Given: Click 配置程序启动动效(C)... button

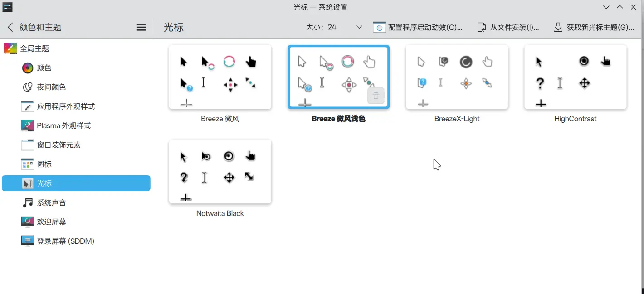Looking at the screenshot, I should [x=418, y=27].
